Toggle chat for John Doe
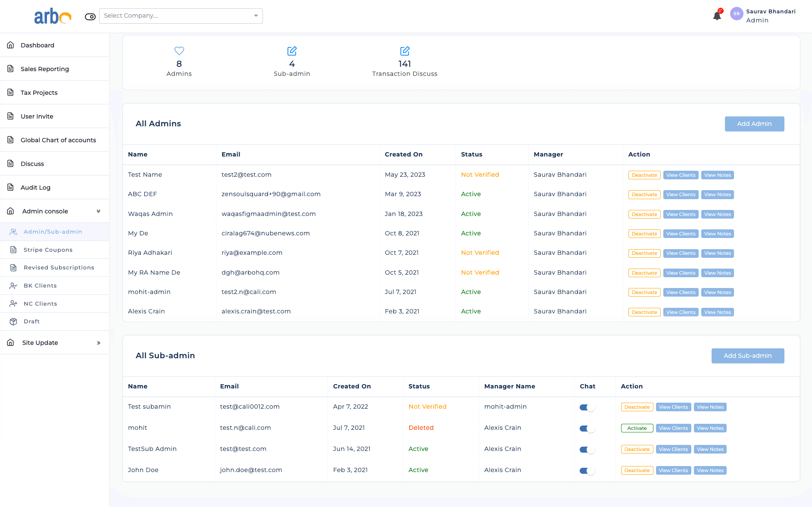 tap(587, 471)
